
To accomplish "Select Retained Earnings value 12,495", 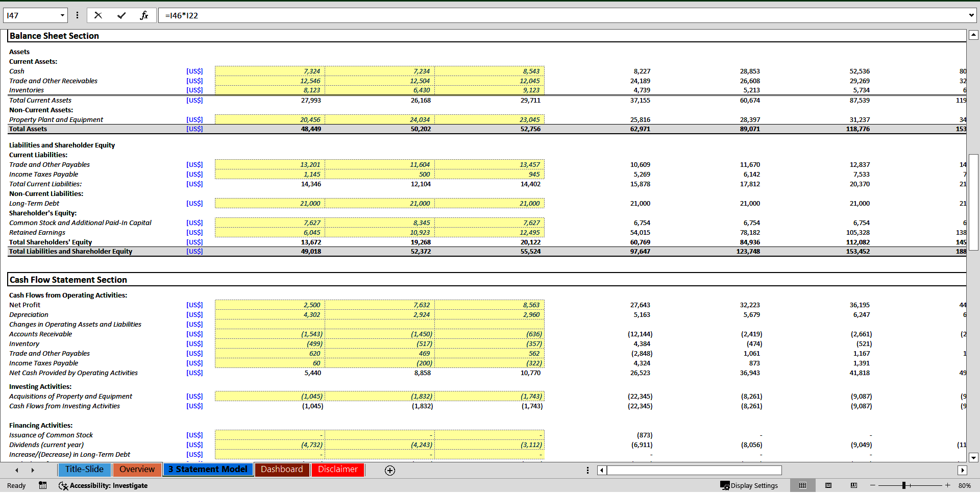I will (489, 232).
